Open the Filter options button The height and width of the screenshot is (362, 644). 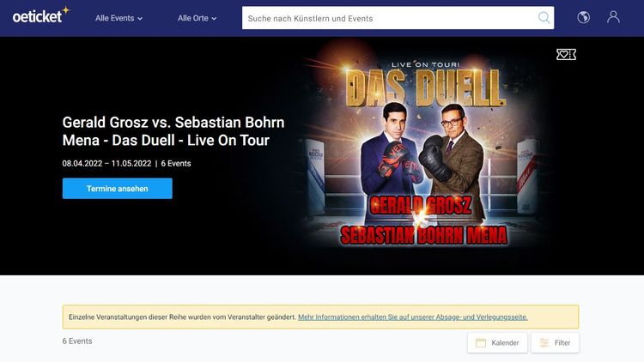pyautogui.click(x=555, y=343)
